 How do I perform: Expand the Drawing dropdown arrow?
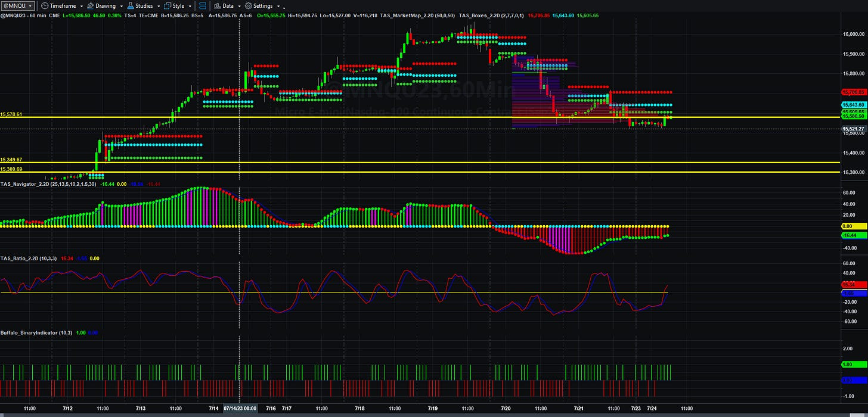pos(122,6)
